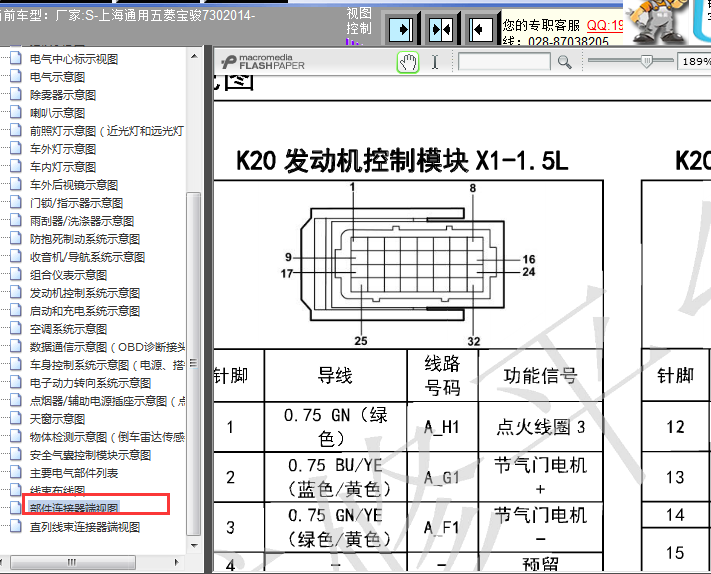The width and height of the screenshot is (711, 574).
Task: Click tree vertical scrollbar thumb
Action: pyautogui.click(x=194, y=364)
